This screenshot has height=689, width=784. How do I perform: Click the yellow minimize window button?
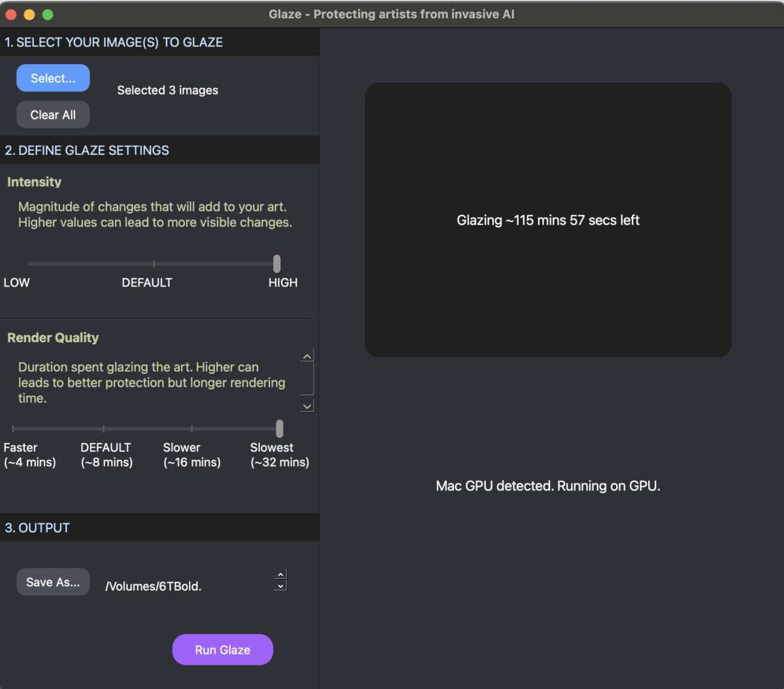(x=29, y=14)
